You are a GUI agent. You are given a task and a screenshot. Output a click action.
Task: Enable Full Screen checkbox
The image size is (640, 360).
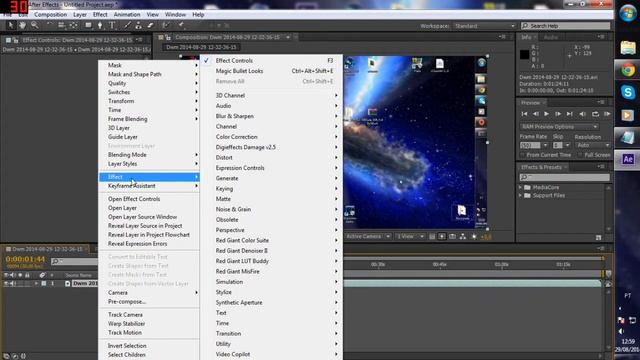(580, 155)
